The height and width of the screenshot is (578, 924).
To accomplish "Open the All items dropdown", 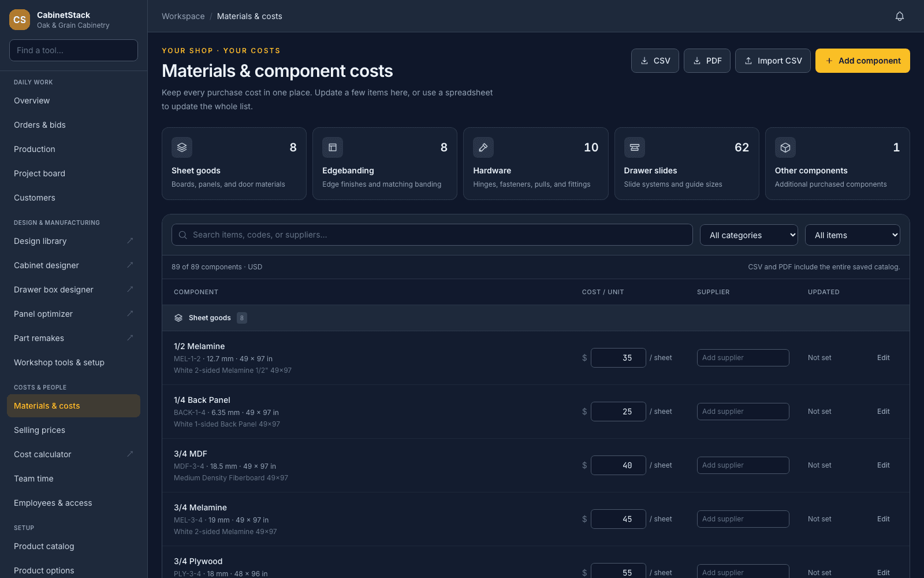I will point(852,235).
